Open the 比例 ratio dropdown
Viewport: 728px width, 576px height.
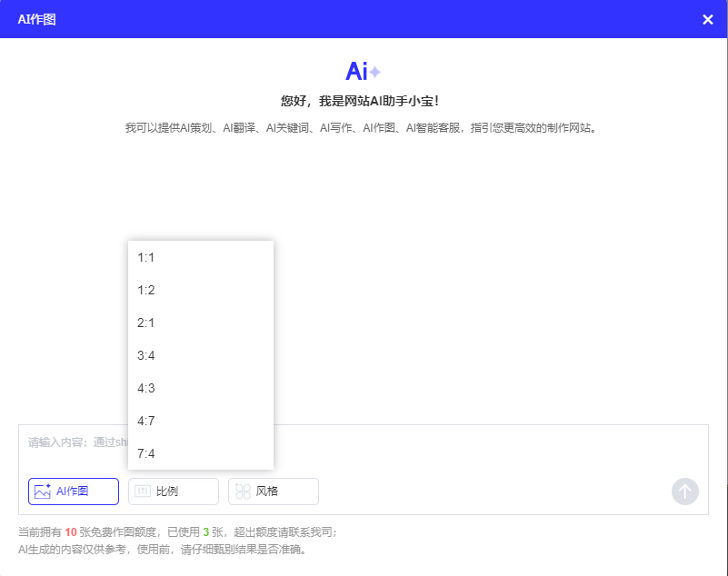tap(173, 491)
